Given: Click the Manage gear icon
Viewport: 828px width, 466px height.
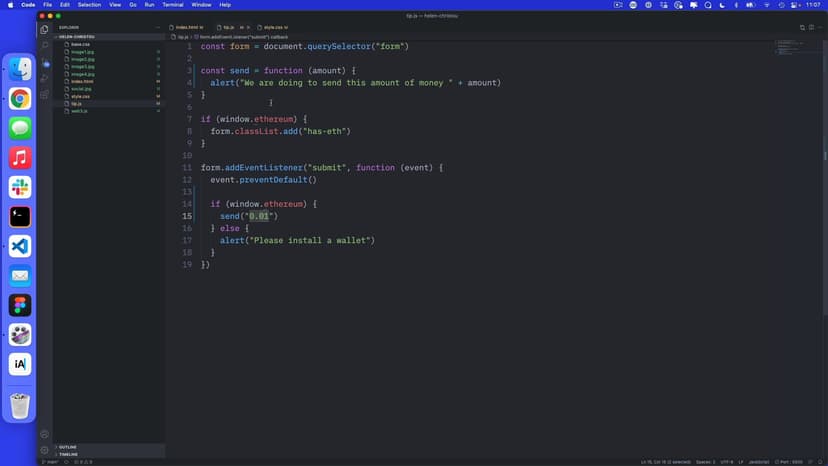Looking at the screenshot, I should coord(45,450).
